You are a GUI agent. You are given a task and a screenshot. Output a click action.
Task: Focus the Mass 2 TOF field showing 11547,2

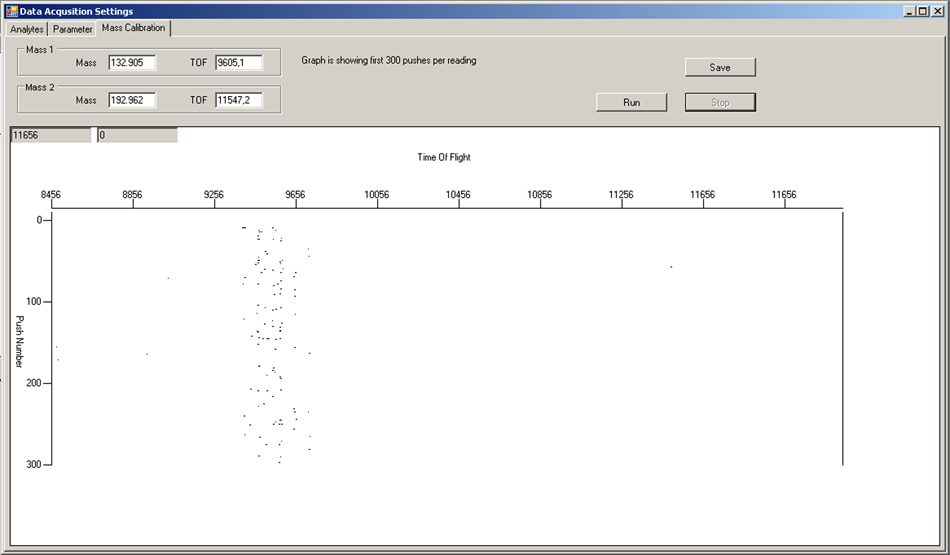click(x=238, y=100)
